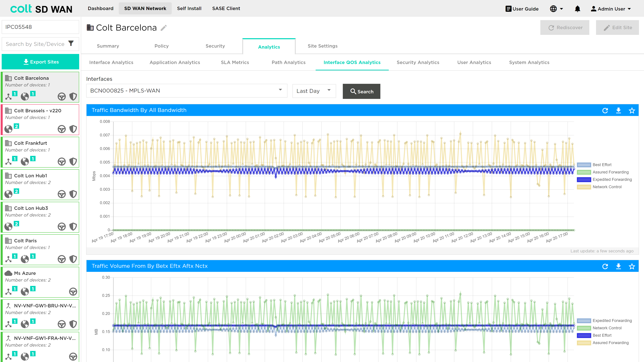
Task: Click the steering wheel icon on Colt Paris card
Action: coord(62,259)
